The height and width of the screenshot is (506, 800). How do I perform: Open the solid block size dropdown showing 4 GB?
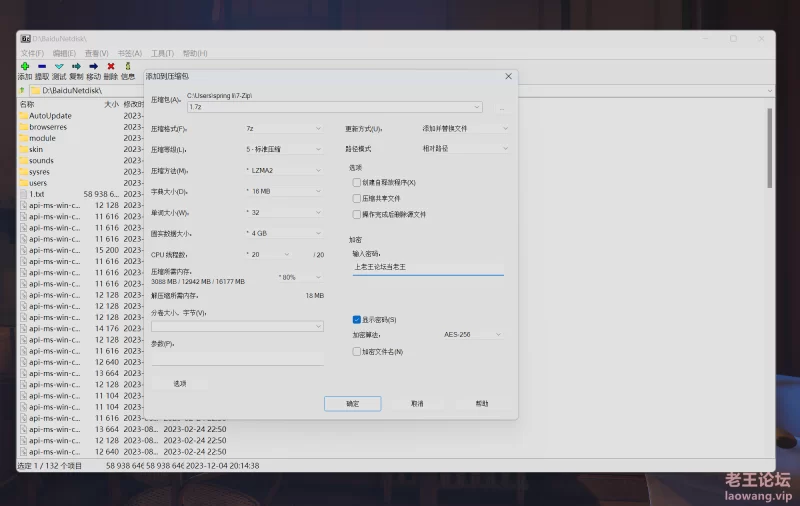pyautogui.click(x=284, y=233)
